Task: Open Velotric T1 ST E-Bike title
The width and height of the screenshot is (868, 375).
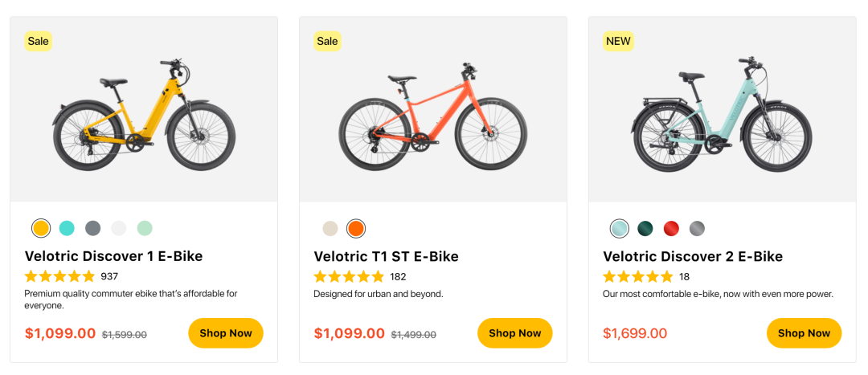Action: click(x=386, y=257)
